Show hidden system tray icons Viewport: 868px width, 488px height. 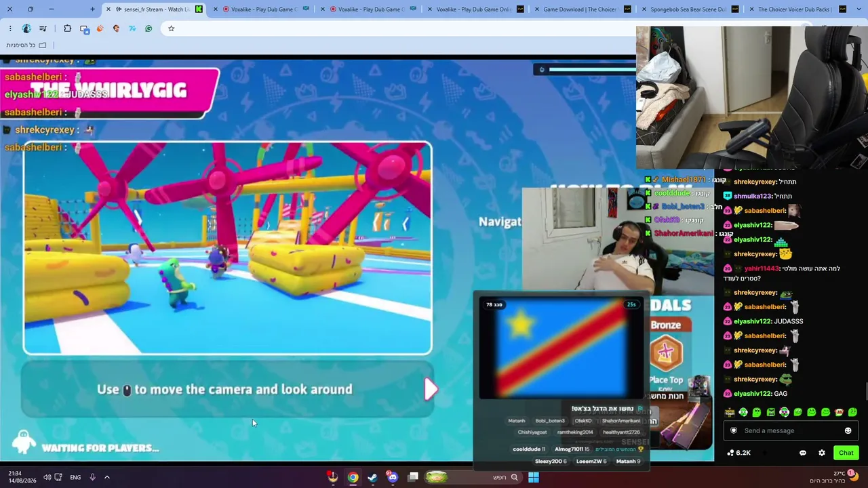[x=106, y=477]
